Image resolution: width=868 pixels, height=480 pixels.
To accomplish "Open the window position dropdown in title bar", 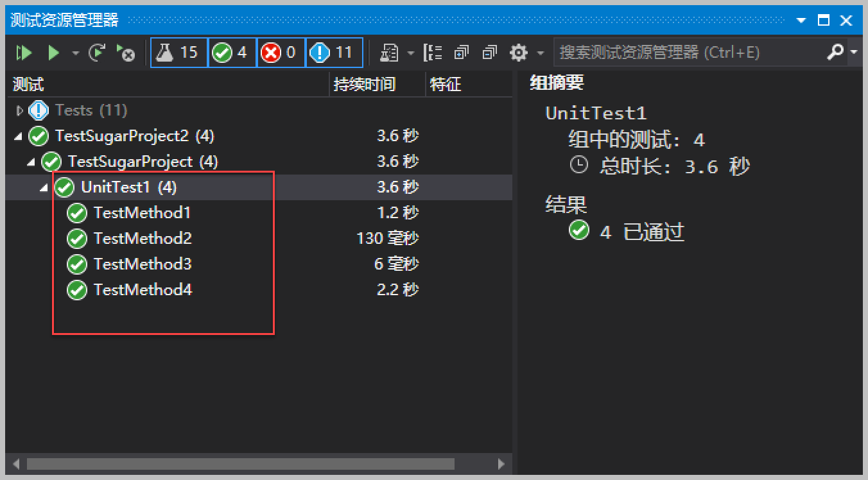I will pos(801,21).
